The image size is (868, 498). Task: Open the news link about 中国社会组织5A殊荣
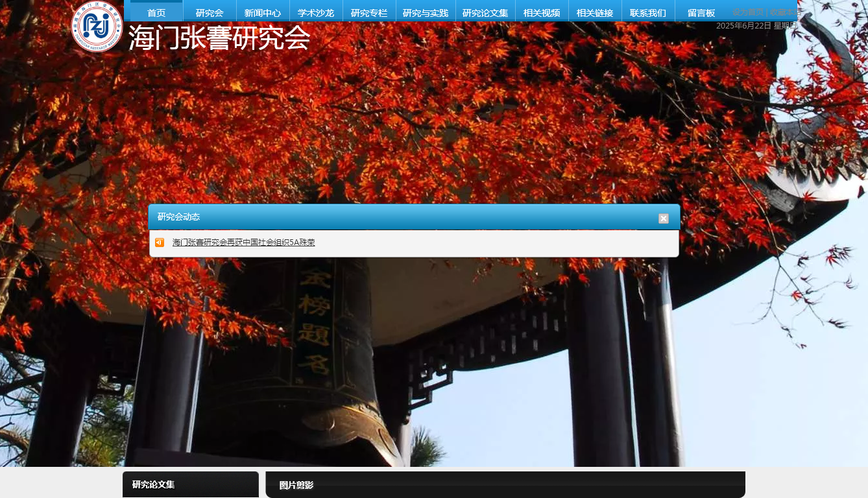pos(243,243)
